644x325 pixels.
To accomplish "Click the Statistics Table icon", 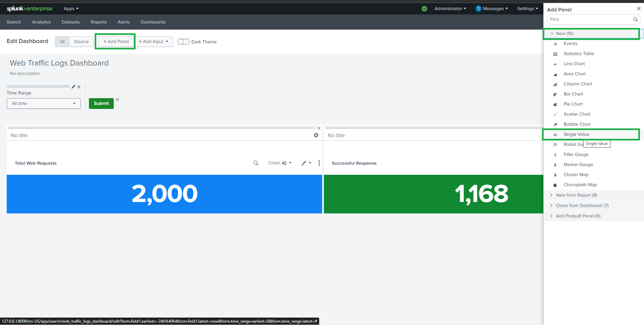I will pyautogui.click(x=555, y=54).
